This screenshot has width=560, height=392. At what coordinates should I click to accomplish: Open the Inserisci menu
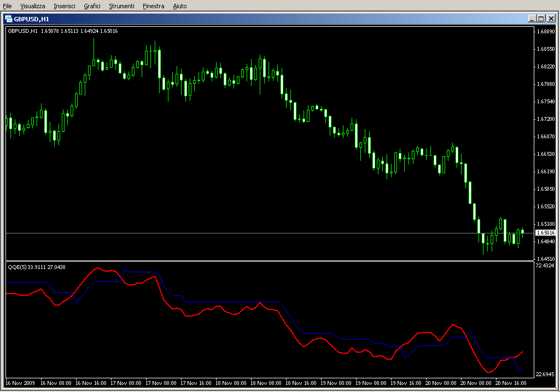click(65, 6)
